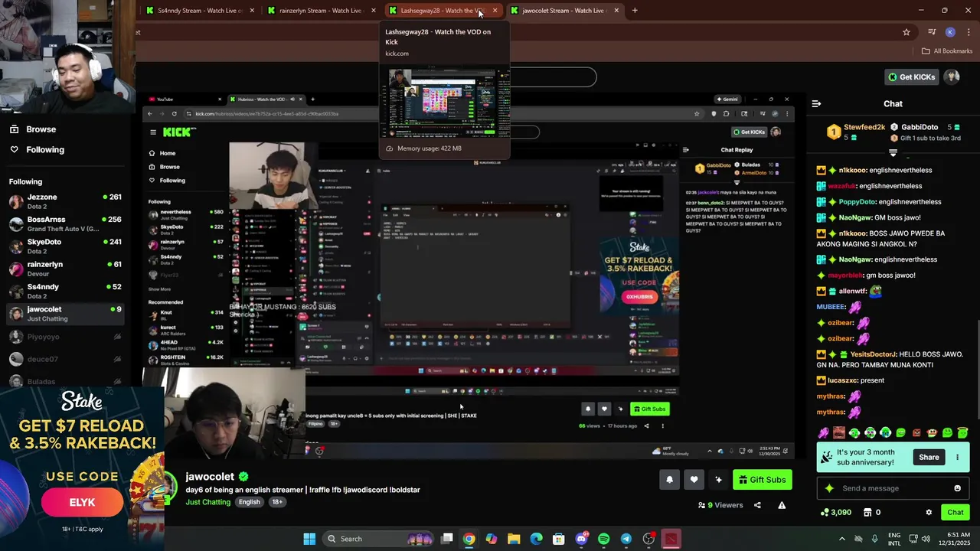Open the Just Chatting category link
Viewport: 980px width, 551px height.
[x=208, y=502]
